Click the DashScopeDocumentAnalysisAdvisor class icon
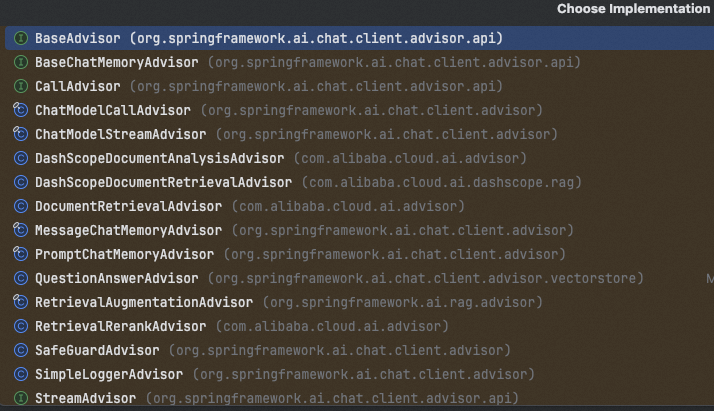This screenshot has width=714, height=411. point(20,158)
